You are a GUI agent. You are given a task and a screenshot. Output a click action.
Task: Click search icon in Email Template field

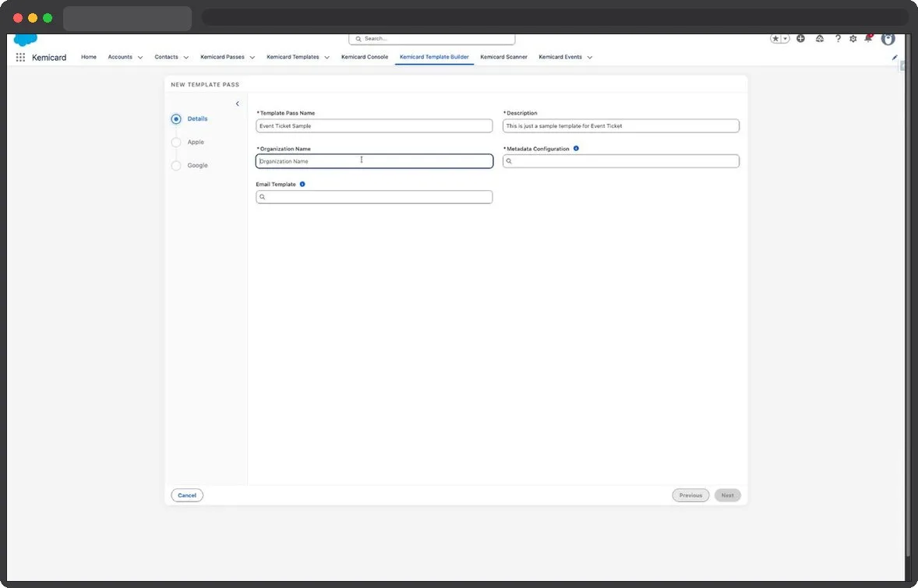tap(263, 197)
